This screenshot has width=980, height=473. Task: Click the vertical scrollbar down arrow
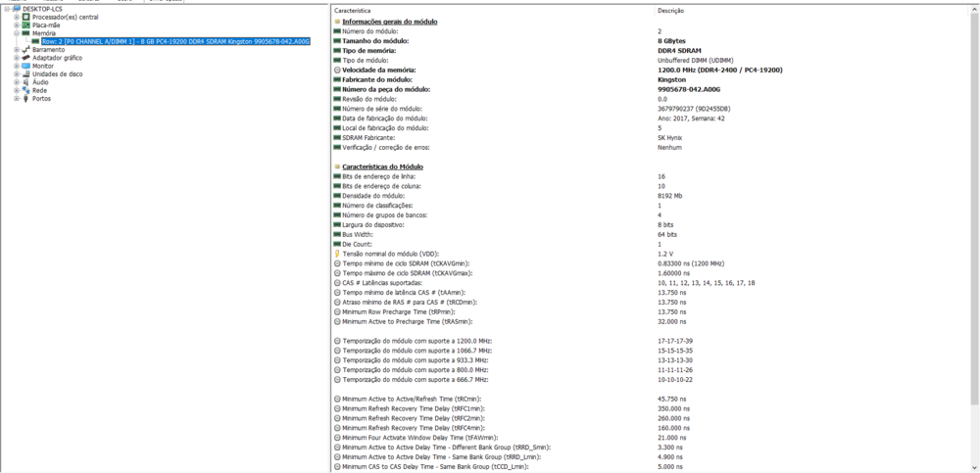coord(974,467)
